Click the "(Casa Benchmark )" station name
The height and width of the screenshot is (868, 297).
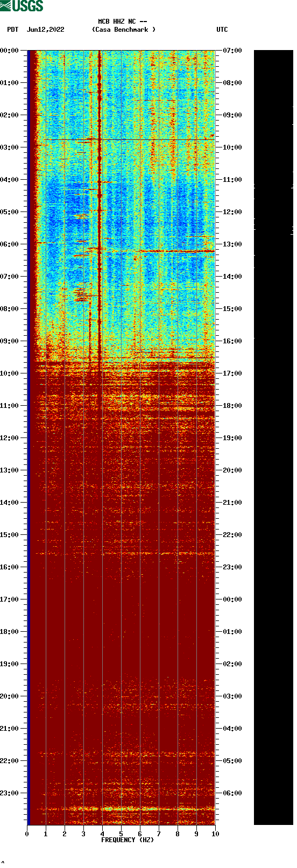click(124, 30)
